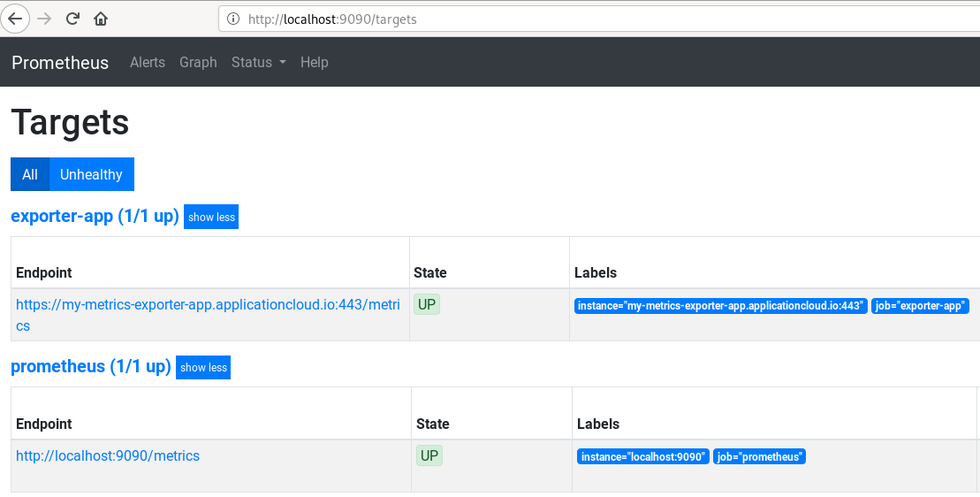The height and width of the screenshot is (497, 980).
Task: Select the Unhealthy targets filter
Action: point(91,174)
